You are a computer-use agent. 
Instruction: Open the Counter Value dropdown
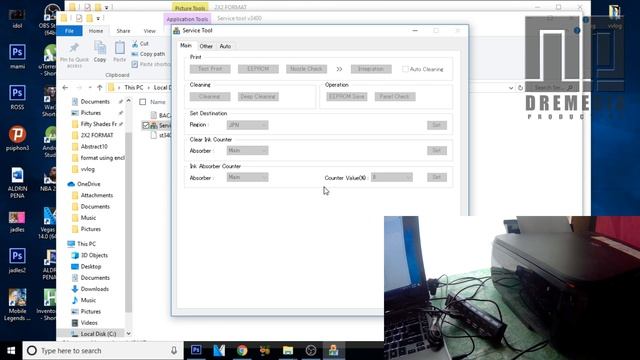(x=392, y=177)
